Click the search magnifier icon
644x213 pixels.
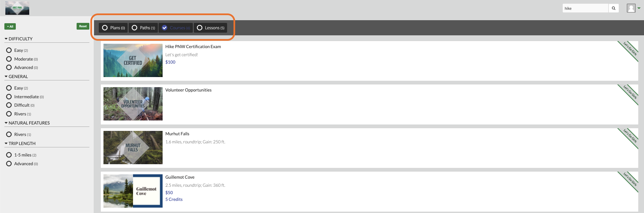pos(613,8)
